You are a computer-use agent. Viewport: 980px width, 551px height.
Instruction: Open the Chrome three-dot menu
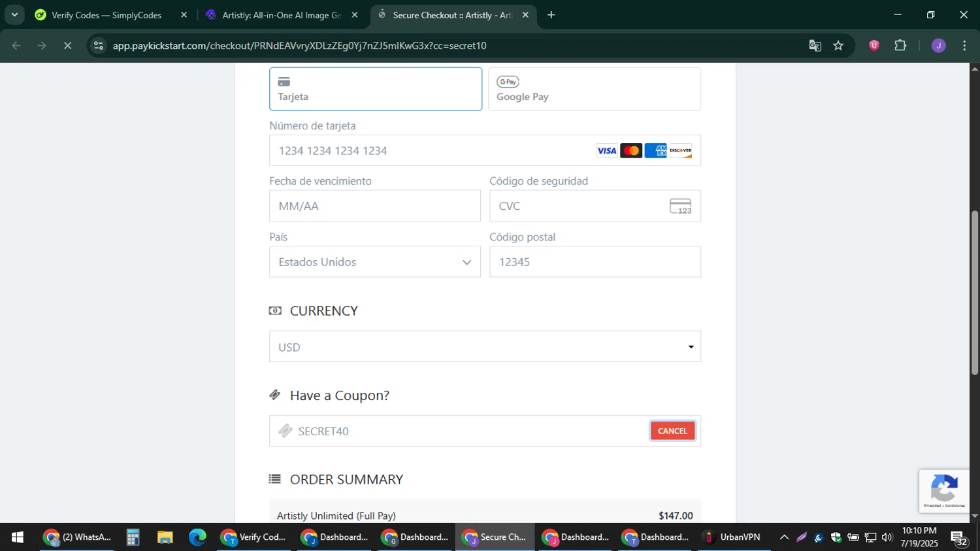tap(965, 46)
